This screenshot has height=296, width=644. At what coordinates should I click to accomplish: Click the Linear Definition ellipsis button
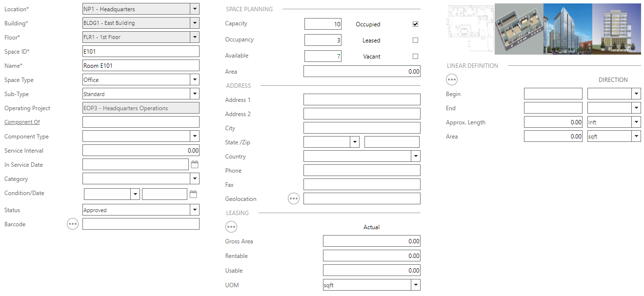tap(452, 80)
